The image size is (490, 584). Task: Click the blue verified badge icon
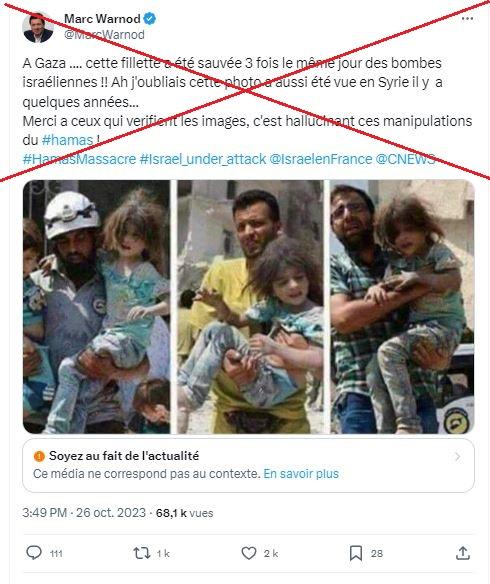click(150, 19)
